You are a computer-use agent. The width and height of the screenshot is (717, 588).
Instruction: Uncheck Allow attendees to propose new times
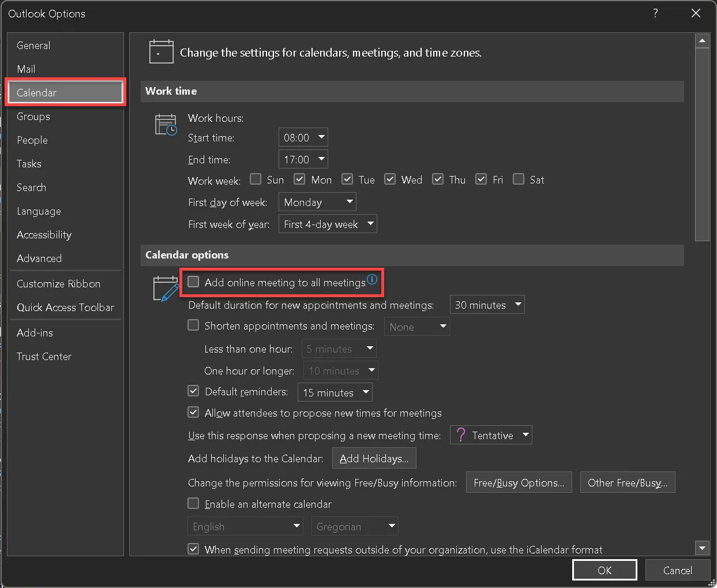point(193,413)
